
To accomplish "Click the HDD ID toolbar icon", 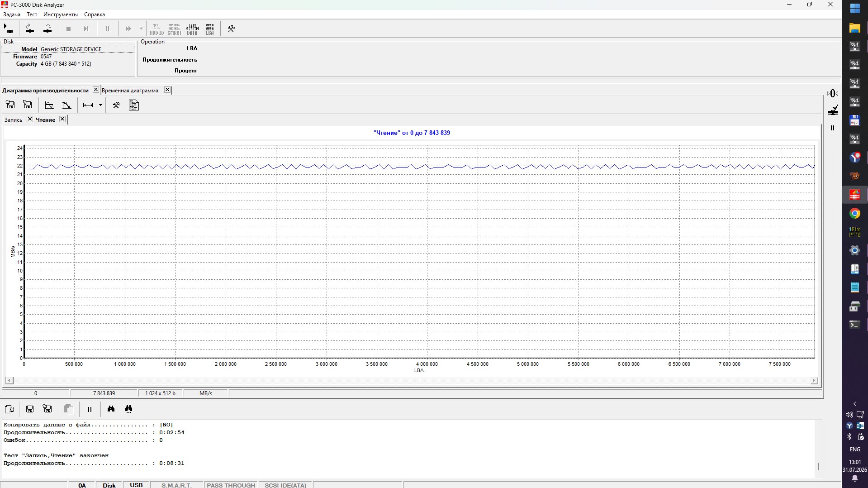I will tap(157, 29).
